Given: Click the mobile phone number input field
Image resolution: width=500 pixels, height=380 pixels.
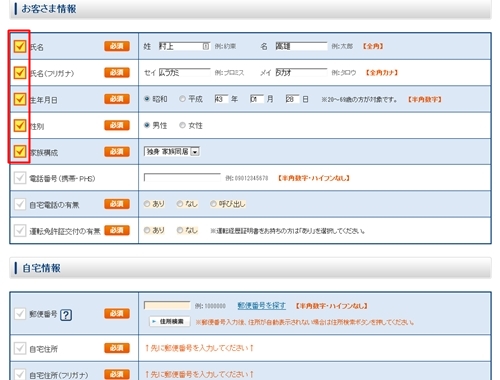Looking at the screenshot, I should (x=182, y=177).
